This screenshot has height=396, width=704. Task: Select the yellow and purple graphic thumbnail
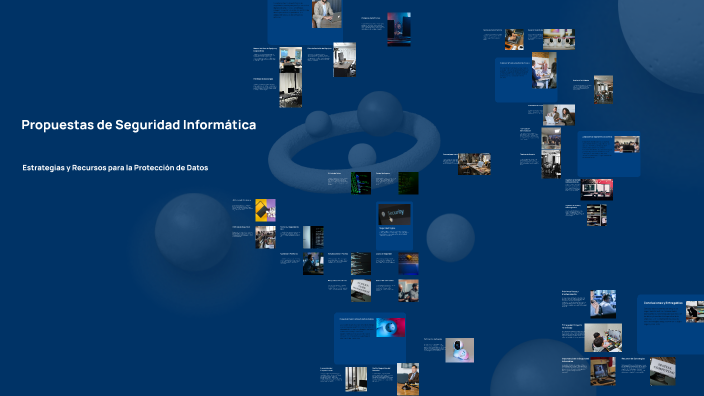265,210
